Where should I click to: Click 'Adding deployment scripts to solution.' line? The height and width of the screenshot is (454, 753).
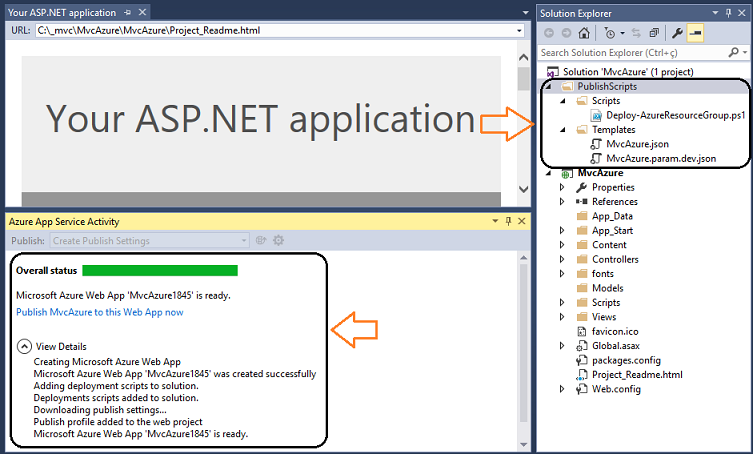point(116,386)
